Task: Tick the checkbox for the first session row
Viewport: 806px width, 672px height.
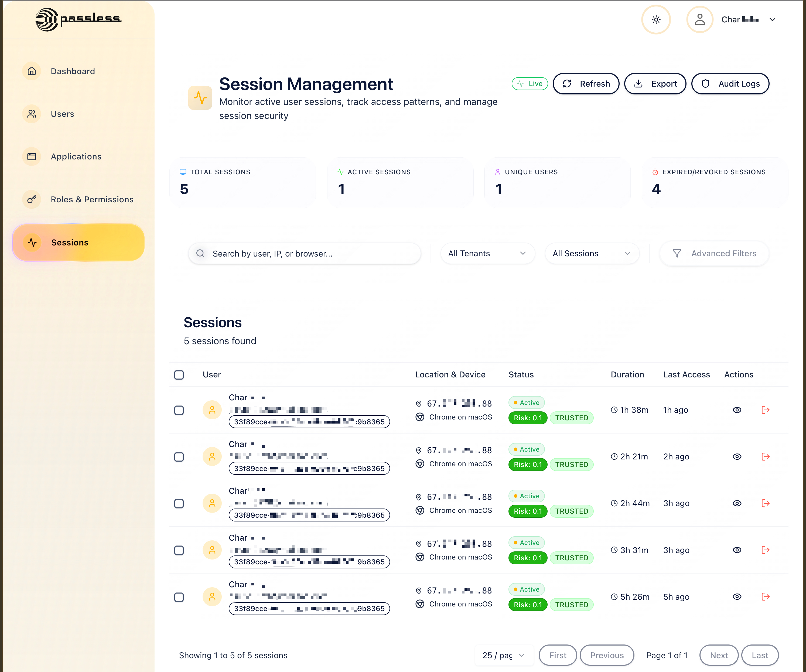Action: click(179, 410)
